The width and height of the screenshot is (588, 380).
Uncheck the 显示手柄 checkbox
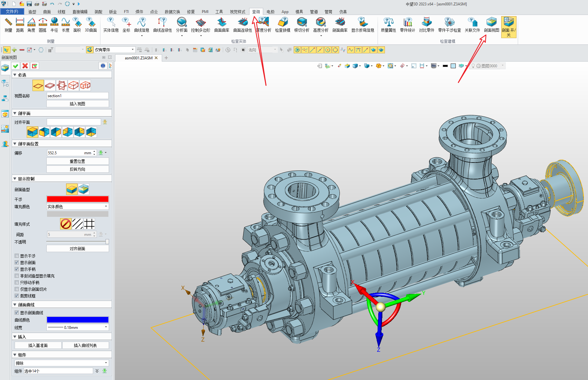pos(17,269)
